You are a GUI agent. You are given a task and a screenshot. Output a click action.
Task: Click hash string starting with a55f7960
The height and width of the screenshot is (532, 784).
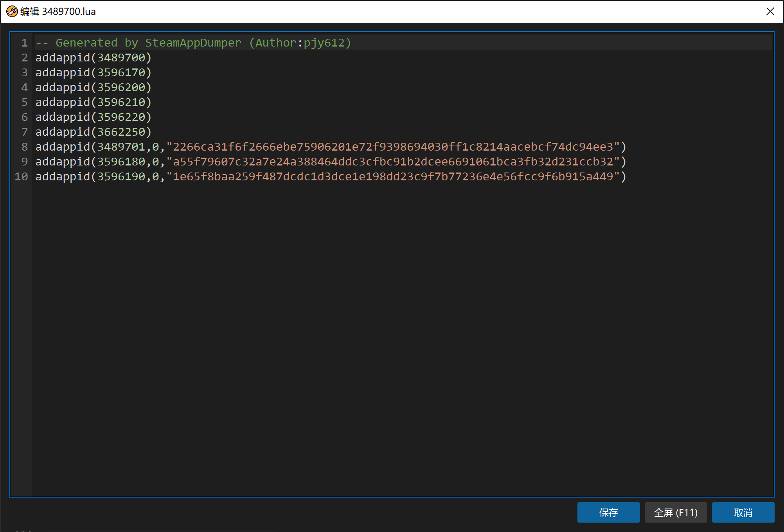coord(393,162)
